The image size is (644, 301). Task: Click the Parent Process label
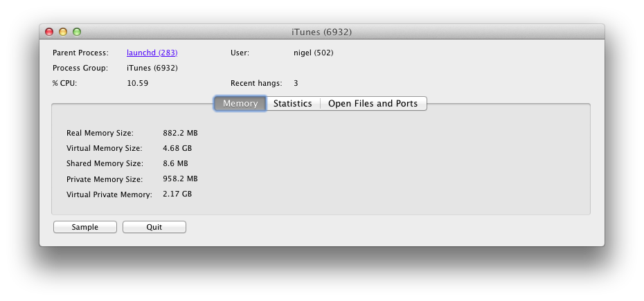(x=80, y=53)
